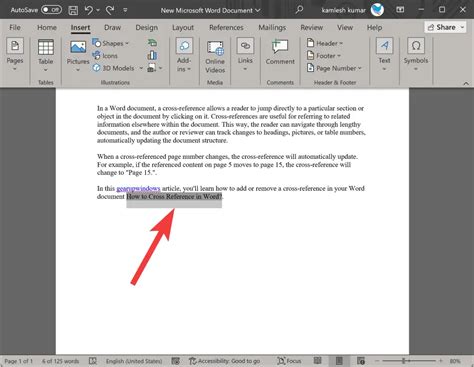474x367 pixels.
Task: Open Customize Quick Access Toolbar dropdown
Action: point(125,10)
